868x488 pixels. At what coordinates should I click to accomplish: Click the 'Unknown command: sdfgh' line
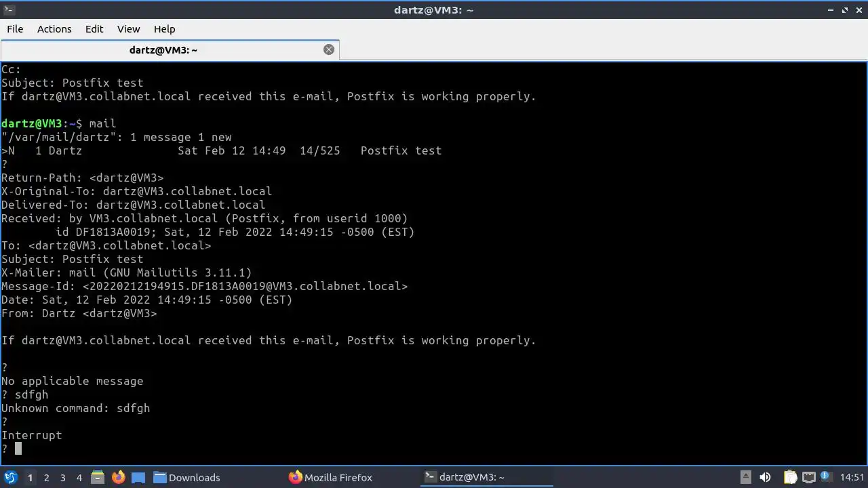(x=75, y=408)
